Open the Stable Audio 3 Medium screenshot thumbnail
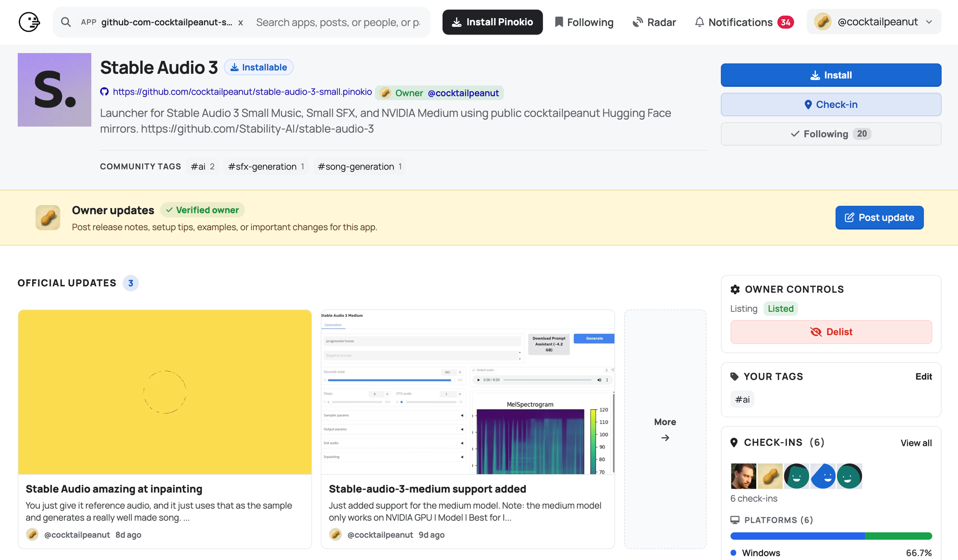Viewport: 958px width, 560px height. click(x=468, y=392)
